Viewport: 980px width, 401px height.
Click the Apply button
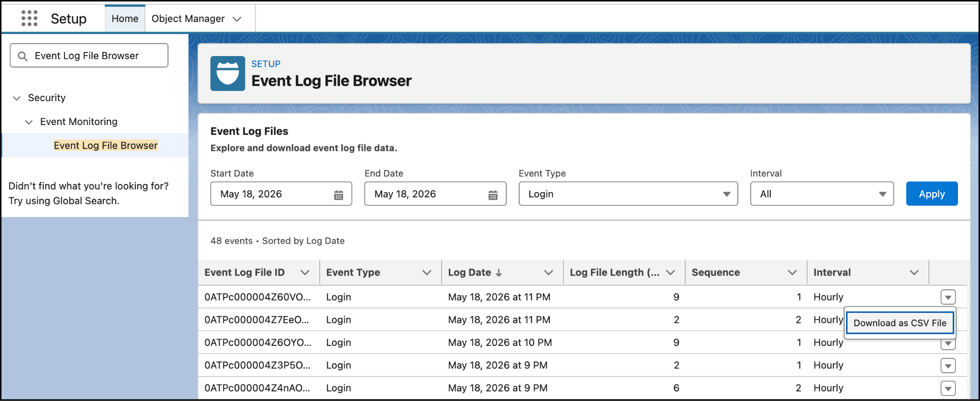pyautogui.click(x=932, y=194)
